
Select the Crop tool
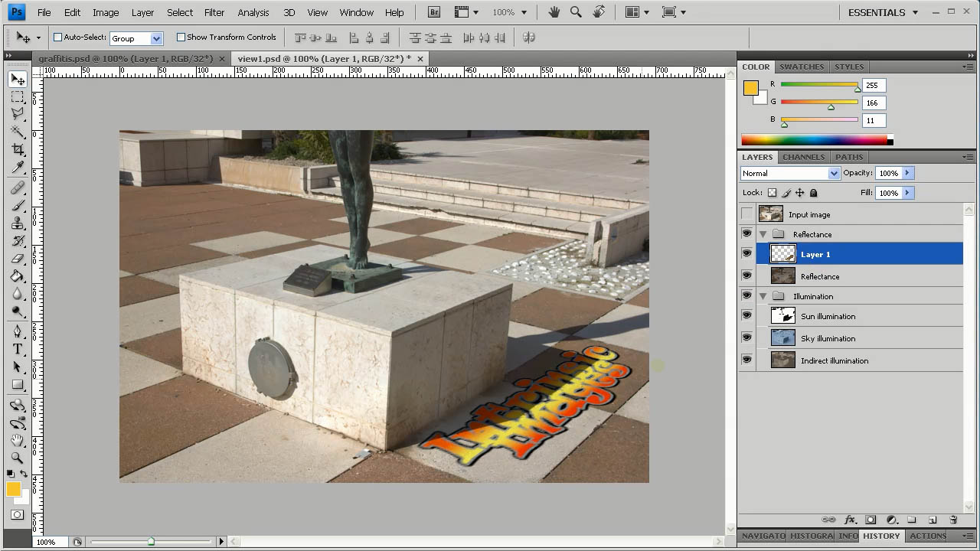[18, 149]
